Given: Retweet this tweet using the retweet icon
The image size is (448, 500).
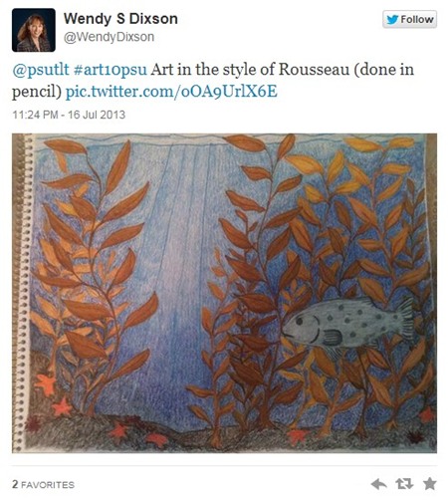Looking at the screenshot, I should coord(404,484).
